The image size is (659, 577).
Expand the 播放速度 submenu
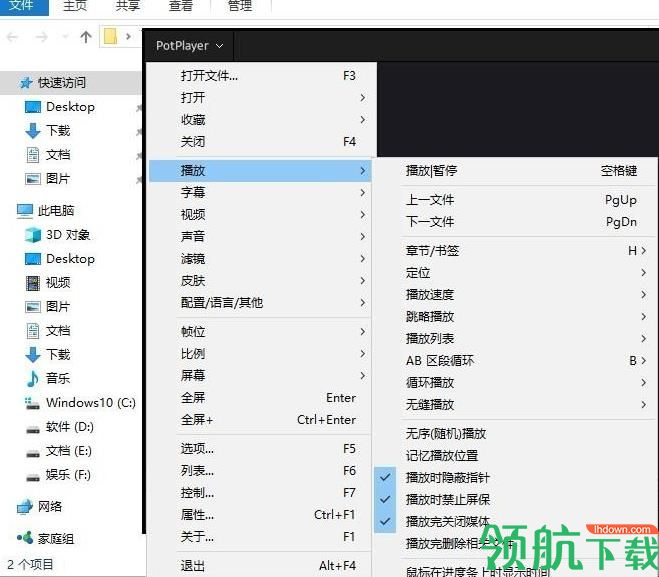516,295
